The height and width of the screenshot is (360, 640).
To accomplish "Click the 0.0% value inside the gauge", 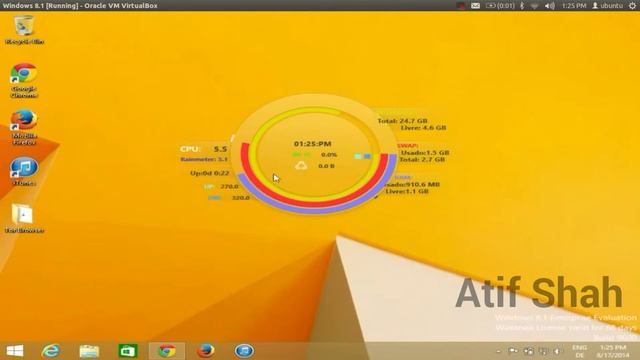I will (x=329, y=155).
